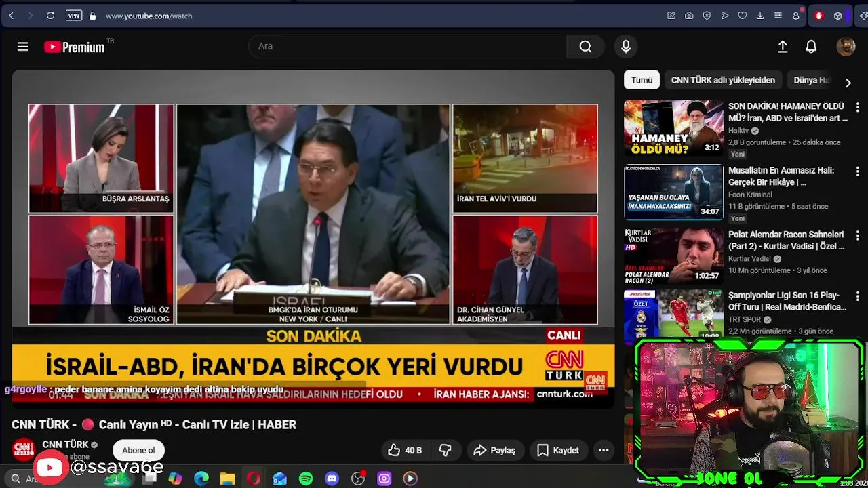Click the Kurtlar Vadisi channel name
The height and width of the screenshot is (488, 868).
tap(749, 258)
